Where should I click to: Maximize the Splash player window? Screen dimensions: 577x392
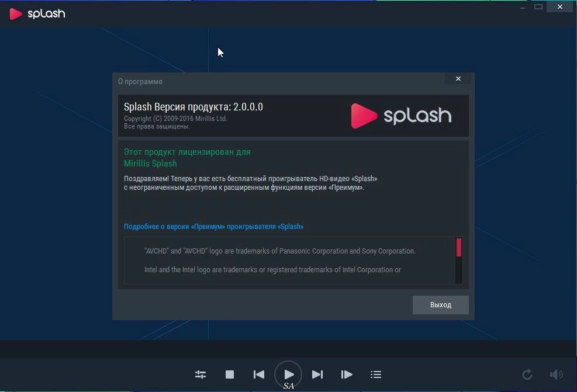[538, 6]
